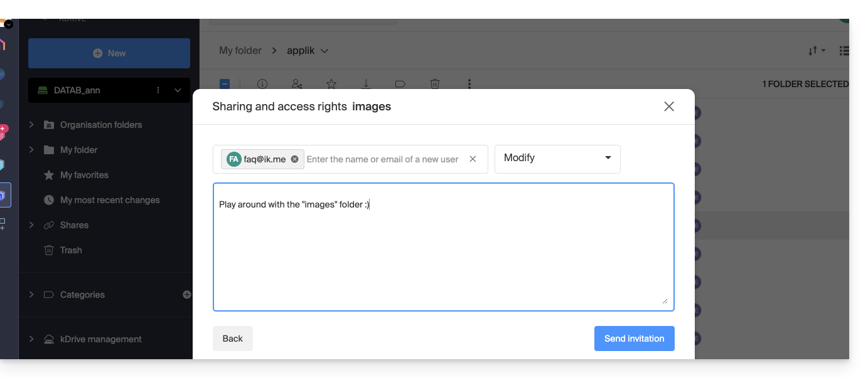Click the star favorite icon in toolbar
This screenshot has width=868, height=378.
click(331, 84)
